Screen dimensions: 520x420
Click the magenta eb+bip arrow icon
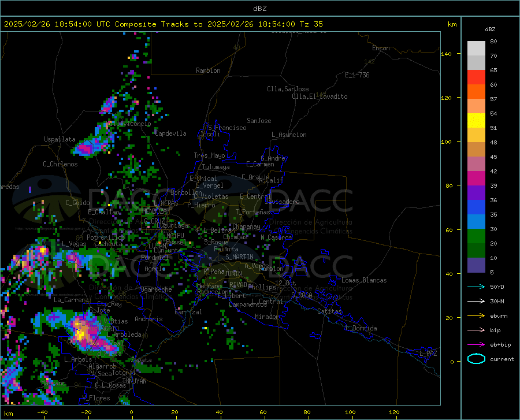[476, 344]
